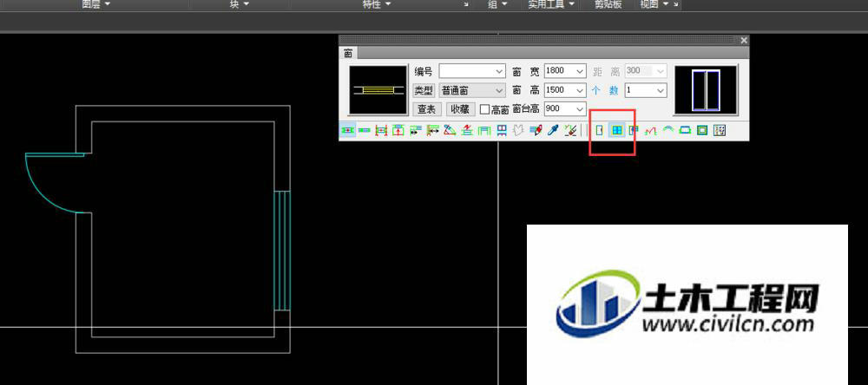Click the 收藏 button

point(461,109)
